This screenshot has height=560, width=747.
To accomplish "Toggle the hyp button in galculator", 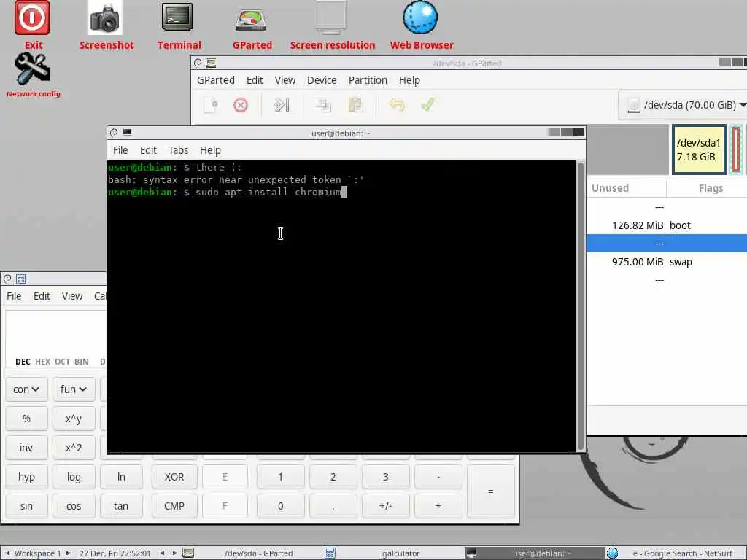I will coord(27,477).
